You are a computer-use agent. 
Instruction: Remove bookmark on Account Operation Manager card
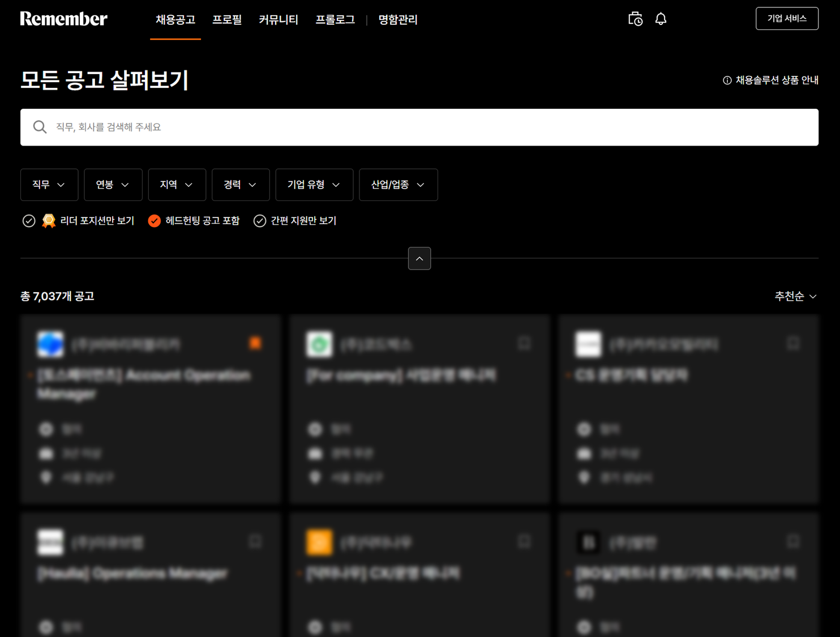tap(255, 343)
